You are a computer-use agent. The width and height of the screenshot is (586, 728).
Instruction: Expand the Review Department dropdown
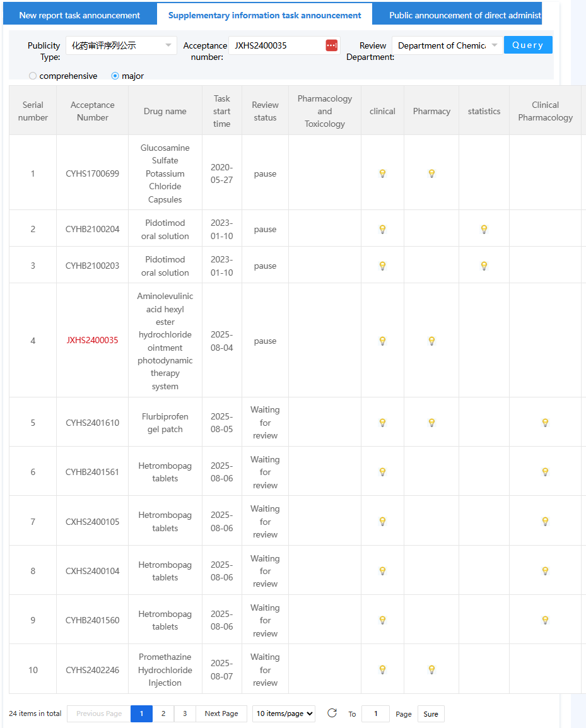pos(447,45)
